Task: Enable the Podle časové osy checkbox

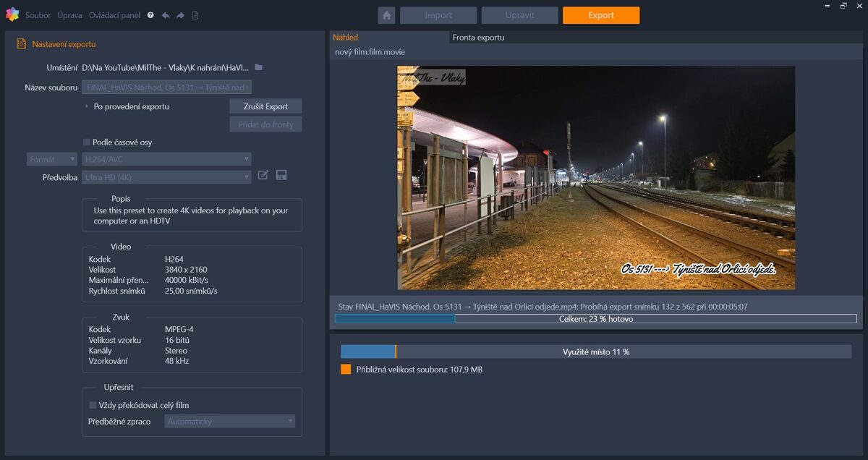Action: tap(85, 142)
